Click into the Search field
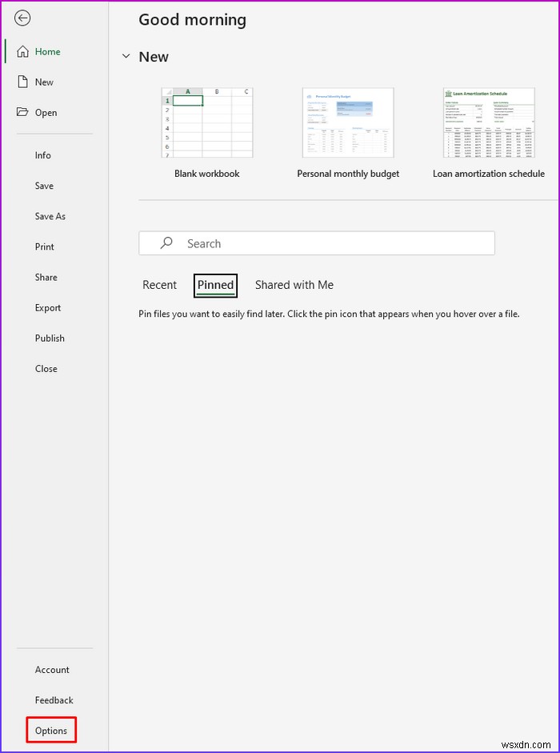The width and height of the screenshot is (560, 753). (317, 243)
